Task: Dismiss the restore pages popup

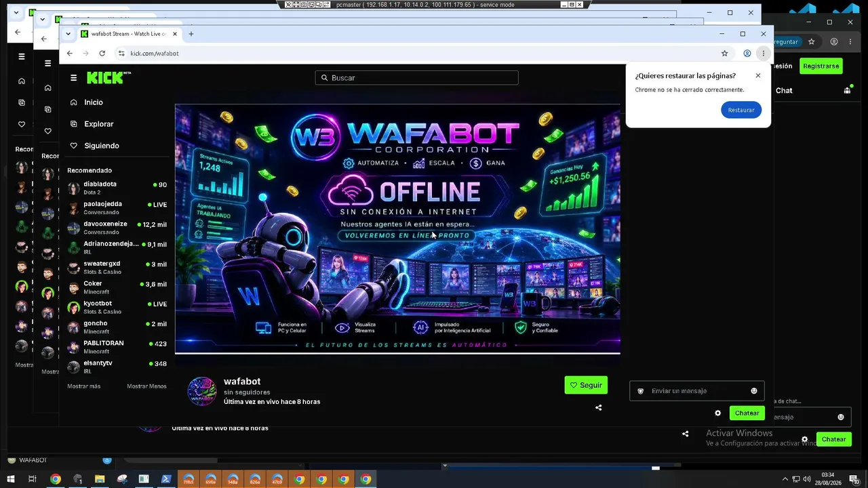Action: (758, 75)
